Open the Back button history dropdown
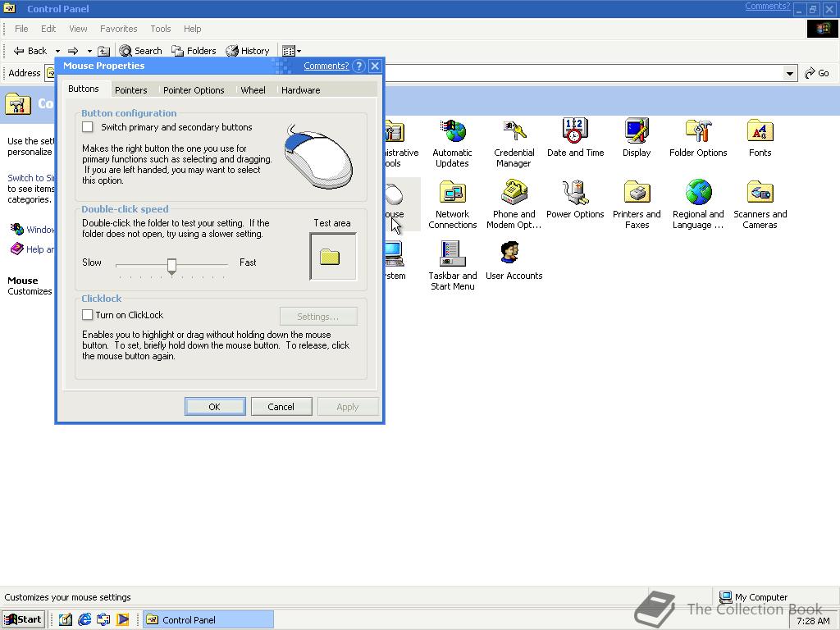The width and height of the screenshot is (840, 630). [57, 50]
